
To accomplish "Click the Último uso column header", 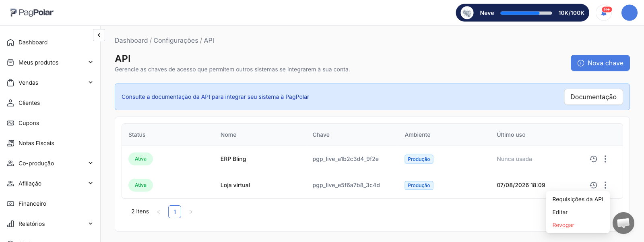I will pyautogui.click(x=511, y=135).
